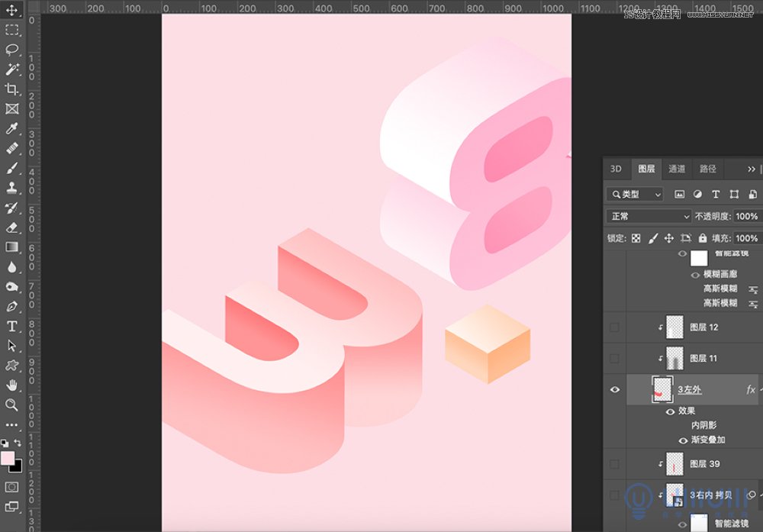This screenshot has width=763, height=532.
Task: Select the Gradient tool
Action: point(12,247)
